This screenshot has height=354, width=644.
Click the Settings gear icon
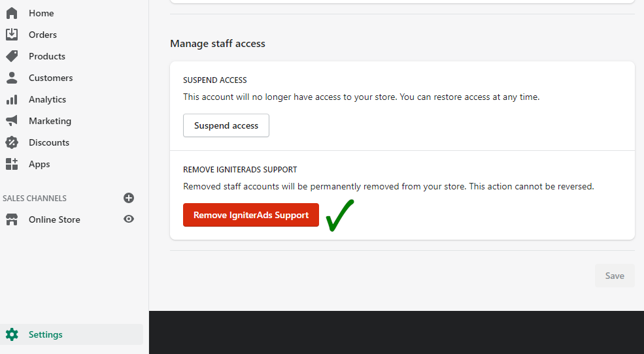click(12, 334)
